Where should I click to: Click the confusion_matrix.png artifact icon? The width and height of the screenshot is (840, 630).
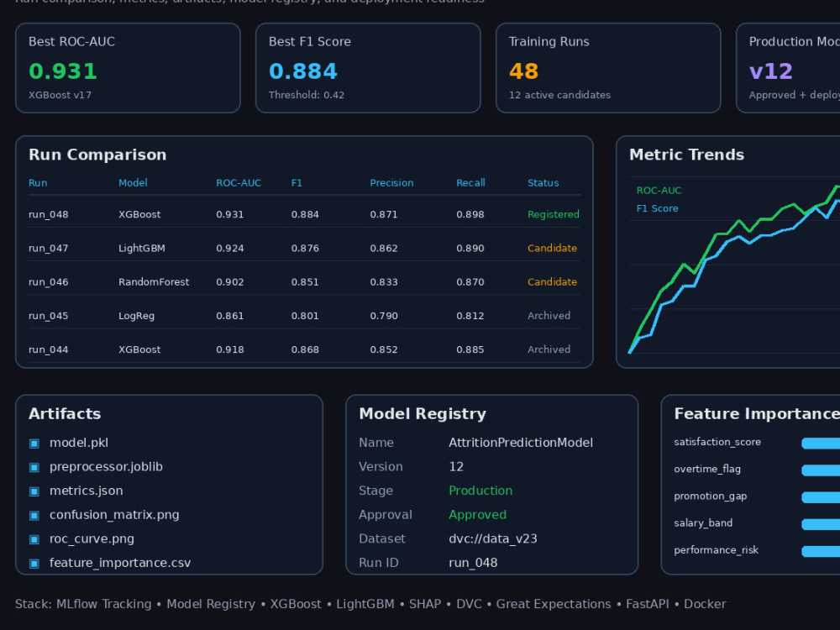(x=34, y=516)
